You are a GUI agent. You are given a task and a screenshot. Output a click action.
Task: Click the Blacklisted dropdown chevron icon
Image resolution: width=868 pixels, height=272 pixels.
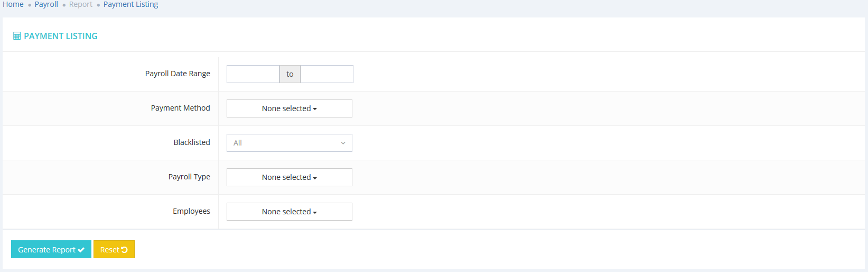point(343,143)
